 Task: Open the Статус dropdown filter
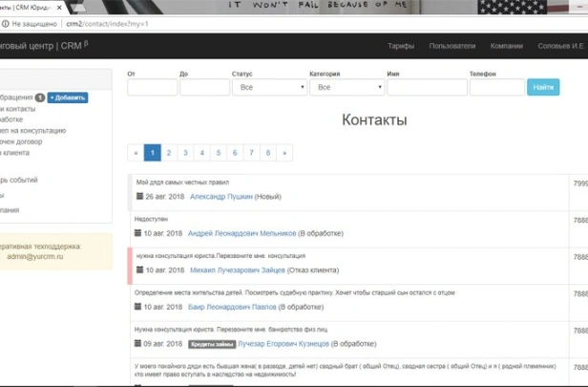click(270, 87)
